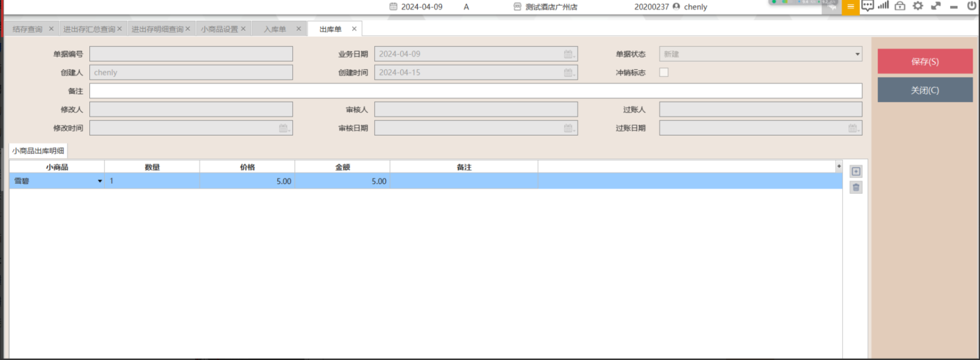Click the 关闭(C) button
This screenshot has height=360, width=980.
[925, 90]
